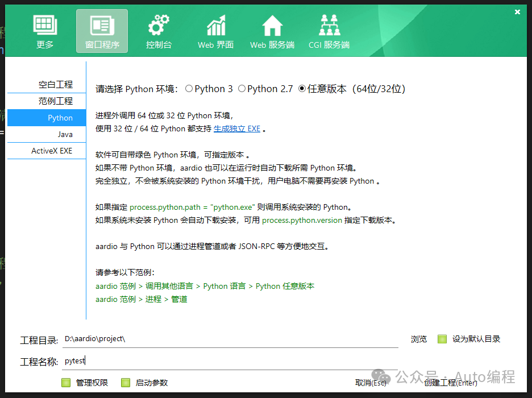Switch to the 控制台 project icon
Viewport: 532px width, 398px height.
tap(159, 30)
